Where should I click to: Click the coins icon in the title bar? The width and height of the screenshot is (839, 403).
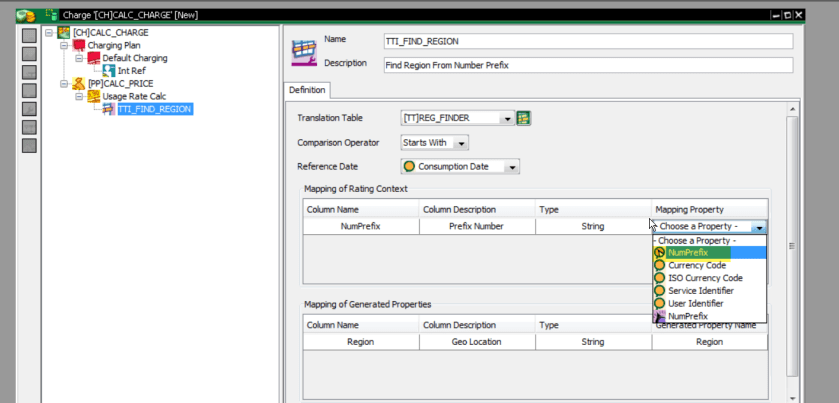(26, 15)
